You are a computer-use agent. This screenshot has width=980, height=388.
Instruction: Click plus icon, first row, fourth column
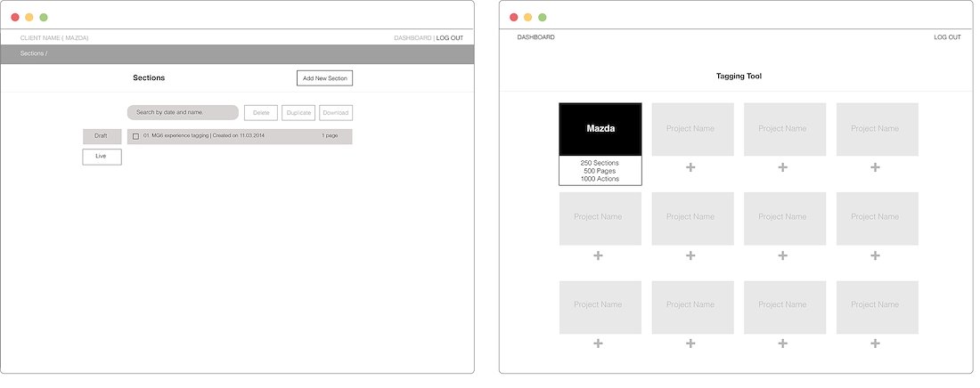click(x=875, y=167)
